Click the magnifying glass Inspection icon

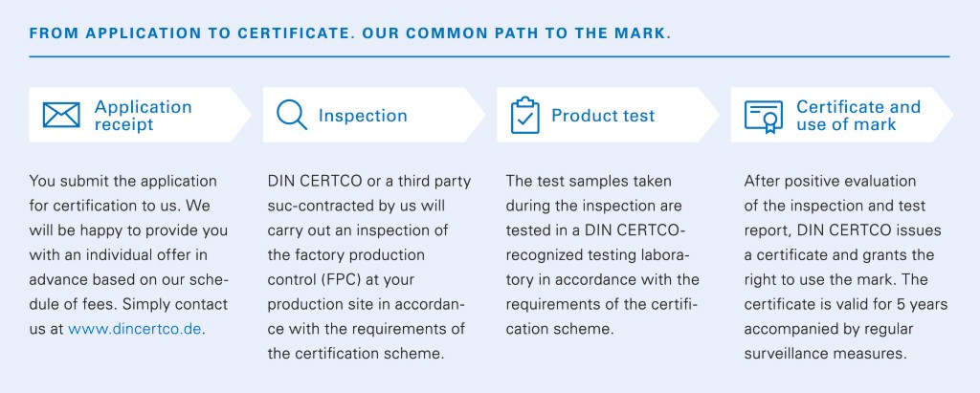292,115
